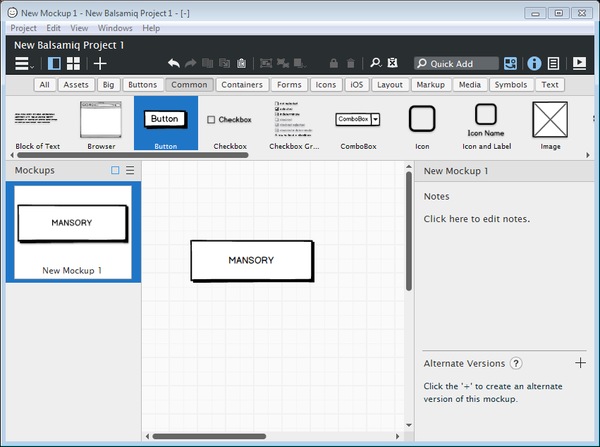Open the project notes panel icon
Viewport: 600px width, 447px height.
pos(553,63)
